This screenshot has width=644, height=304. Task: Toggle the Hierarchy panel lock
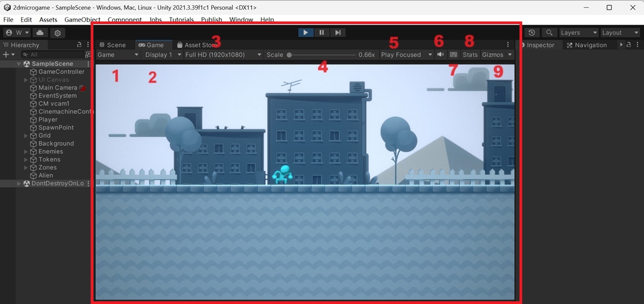pos(79,45)
